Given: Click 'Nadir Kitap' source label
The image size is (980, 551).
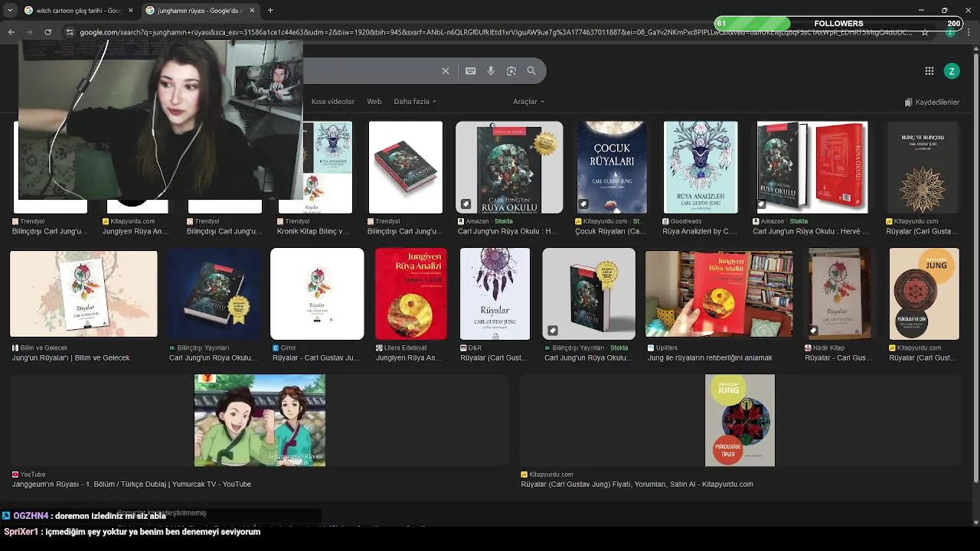Looking at the screenshot, I should pyautogui.click(x=828, y=348).
